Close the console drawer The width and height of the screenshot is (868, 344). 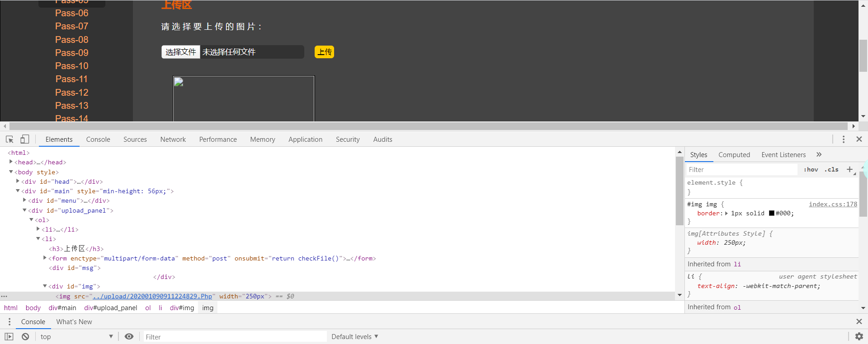click(x=859, y=322)
